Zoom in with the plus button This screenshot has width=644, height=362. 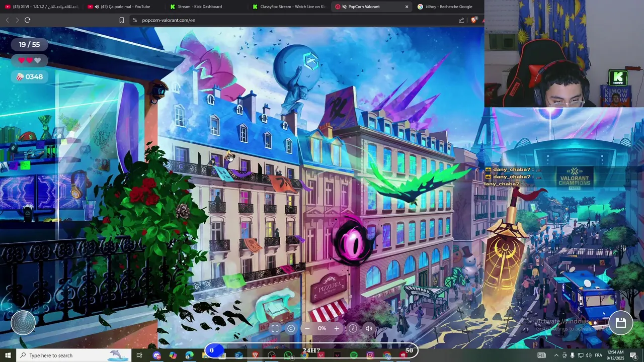(x=337, y=328)
